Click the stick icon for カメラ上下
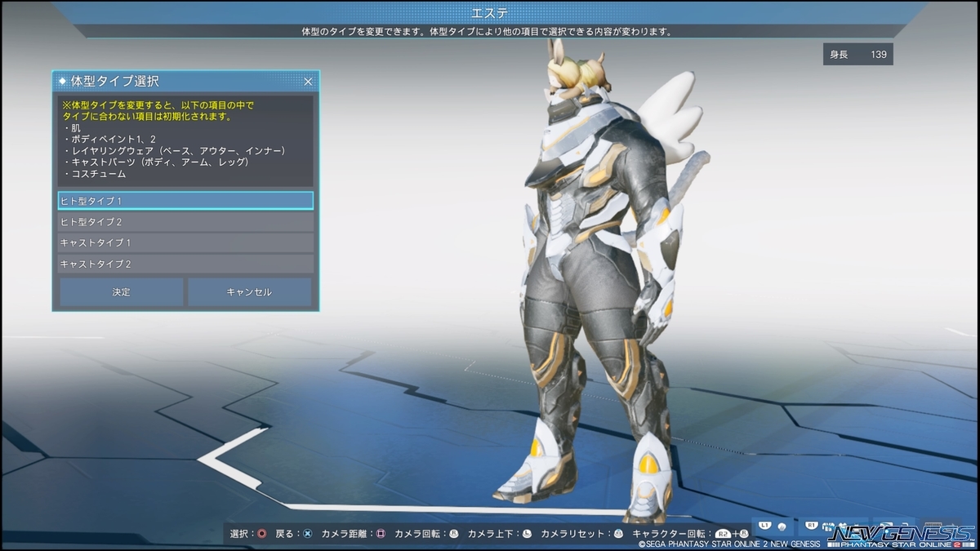The image size is (980, 551). (x=527, y=534)
